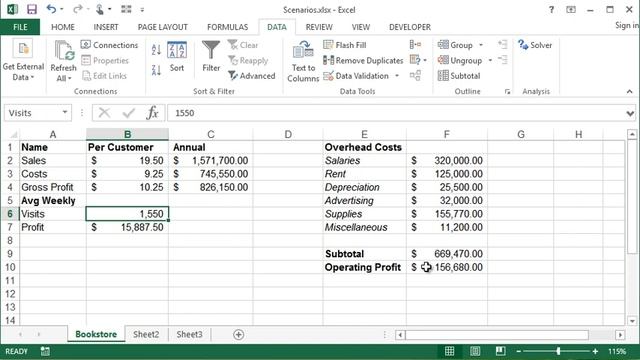Click Sign in link

pyautogui.click(x=627, y=25)
